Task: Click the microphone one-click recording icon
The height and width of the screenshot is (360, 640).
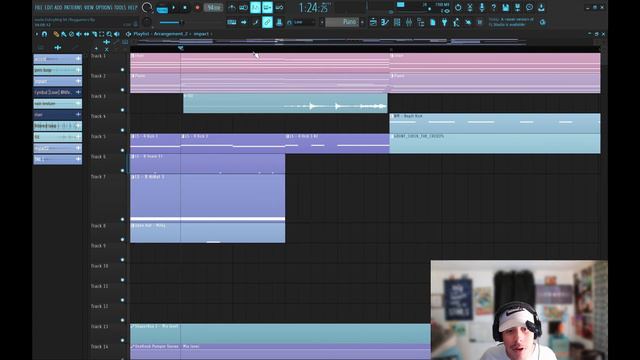Action: click(x=482, y=7)
